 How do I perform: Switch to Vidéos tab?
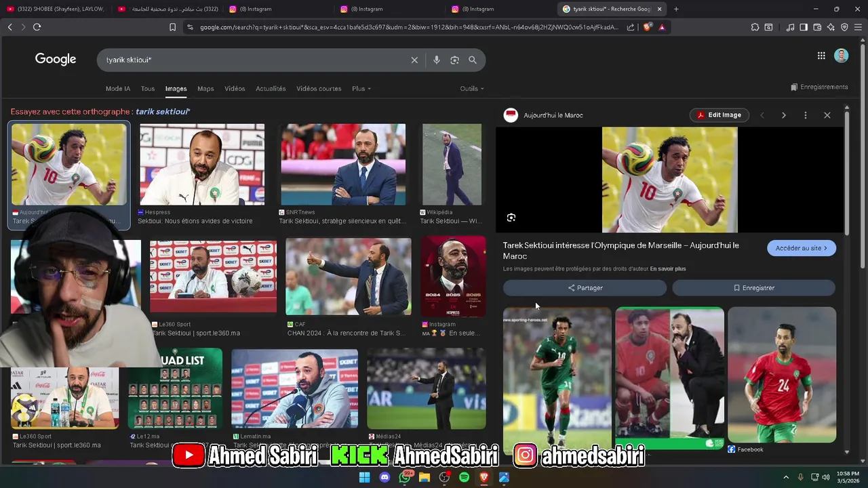[235, 89]
